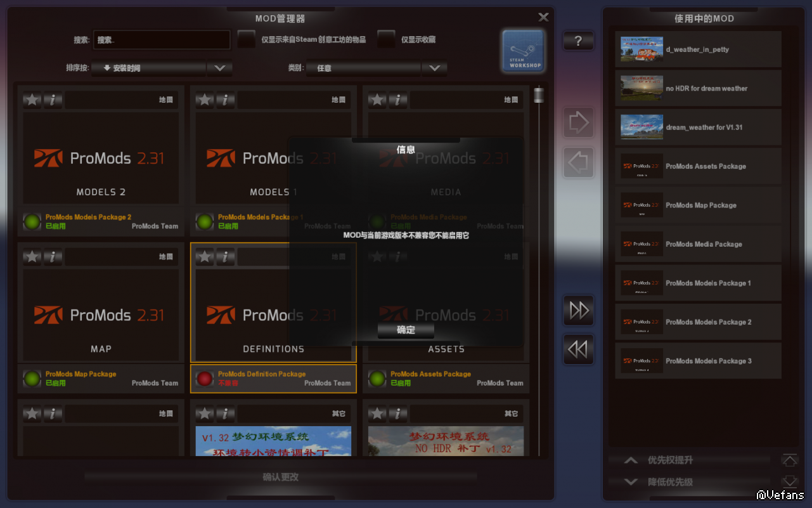Screen dimensions: 812x508
Task: Toggle red status light of Definition Package
Action: pyautogui.click(x=205, y=379)
